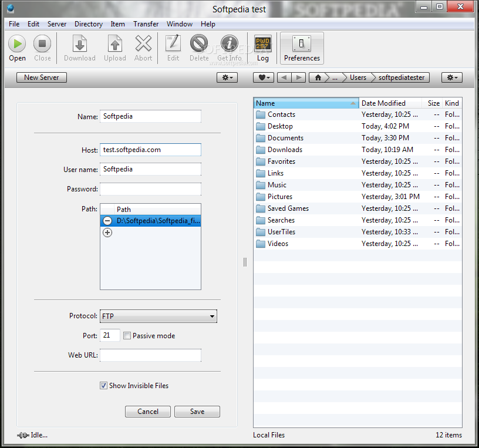Click the Documents folder icon
This screenshot has width=479, height=448.
(261, 138)
